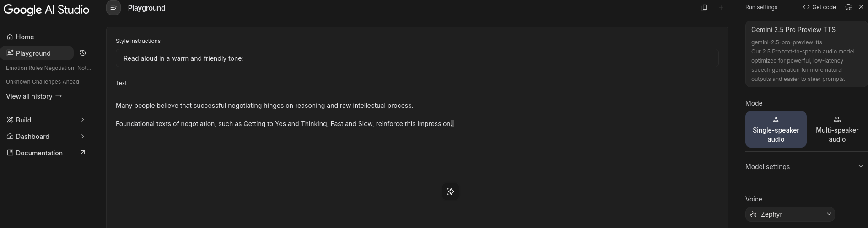The height and width of the screenshot is (228, 868).
Task: Click the Style instructions input field
Action: click(416, 58)
